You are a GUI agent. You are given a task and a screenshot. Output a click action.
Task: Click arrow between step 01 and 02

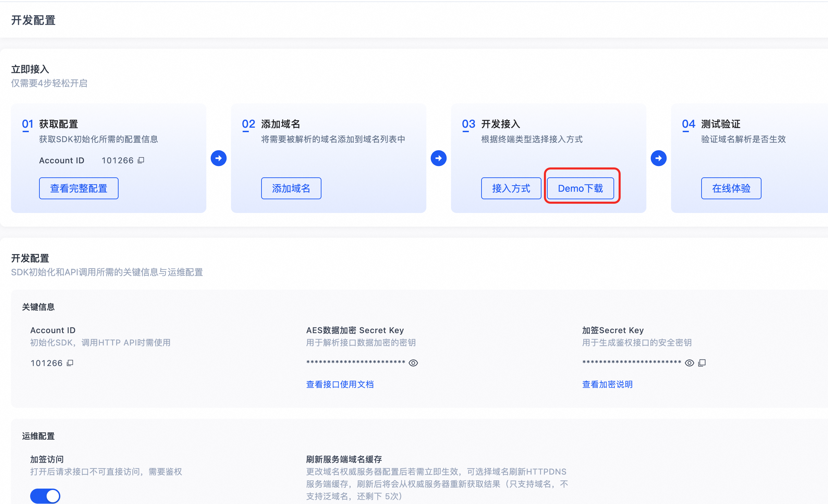click(x=219, y=158)
